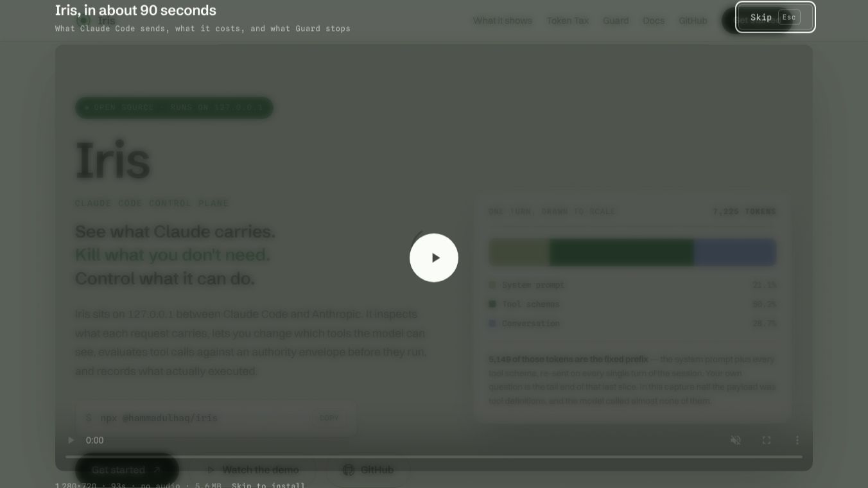Copy the npx command with the COPY button
The image size is (868, 488).
pos(329,418)
